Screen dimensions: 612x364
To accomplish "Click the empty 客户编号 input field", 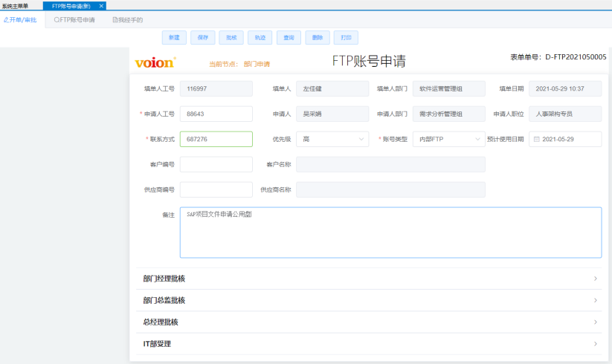I will point(216,164).
